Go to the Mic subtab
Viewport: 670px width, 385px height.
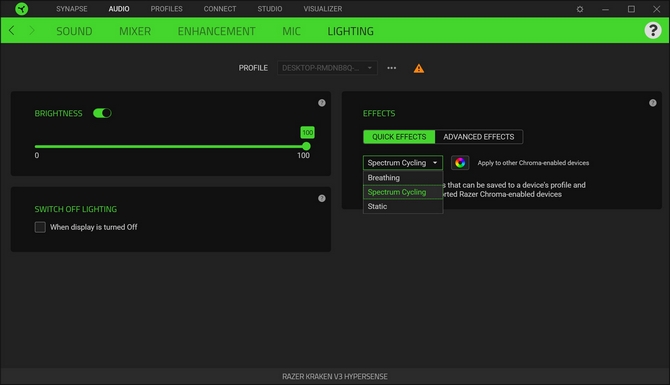point(291,31)
